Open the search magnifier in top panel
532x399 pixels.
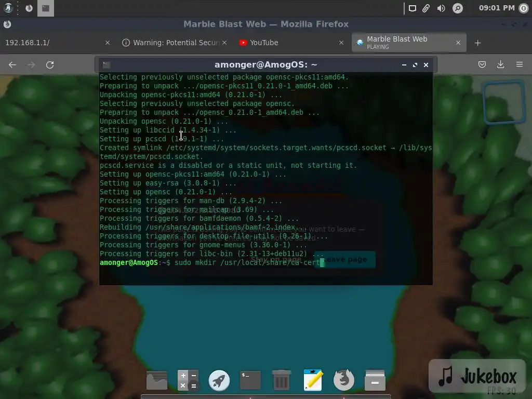pos(458,8)
